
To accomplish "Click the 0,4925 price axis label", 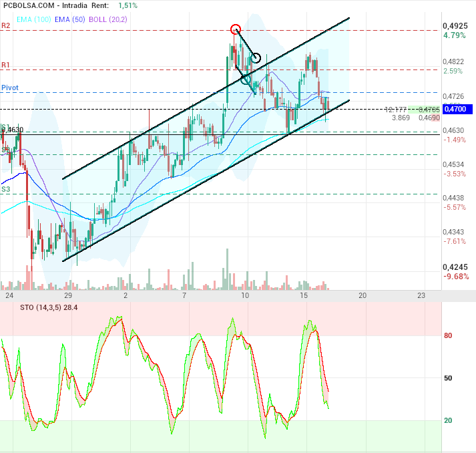I will point(455,26).
